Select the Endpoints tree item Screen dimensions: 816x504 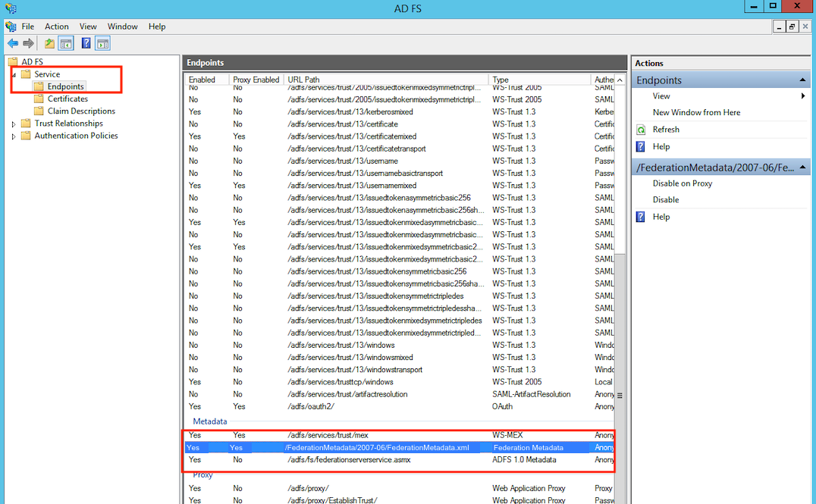[x=65, y=86]
